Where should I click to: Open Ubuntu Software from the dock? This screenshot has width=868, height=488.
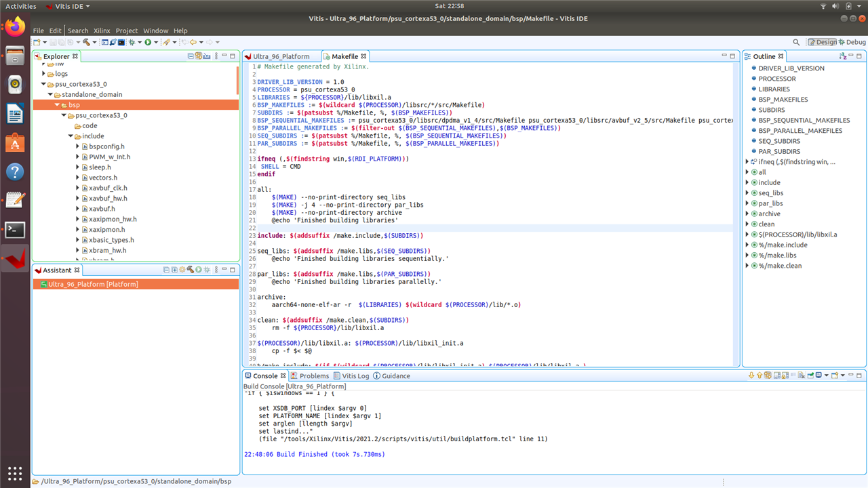(x=15, y=143)
